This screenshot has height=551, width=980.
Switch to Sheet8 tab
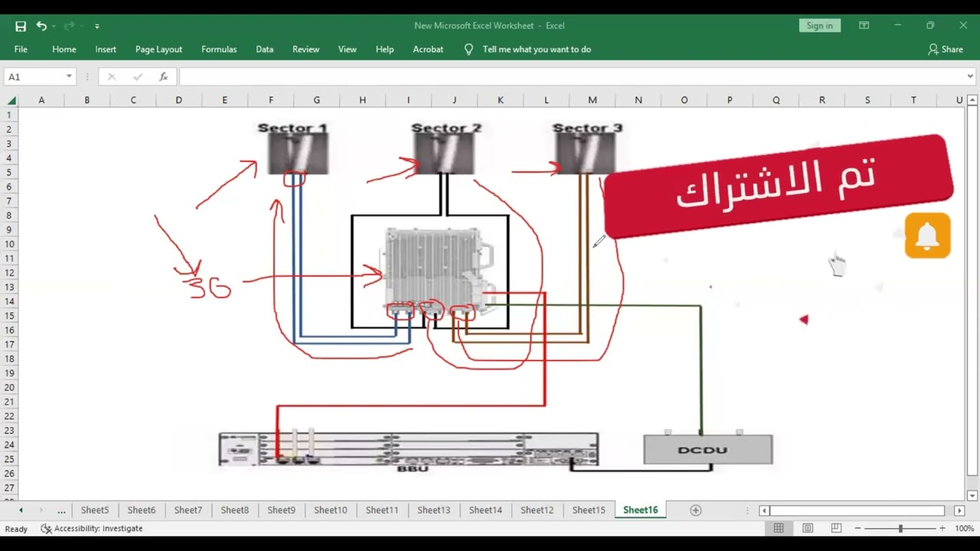pos(235,510)
